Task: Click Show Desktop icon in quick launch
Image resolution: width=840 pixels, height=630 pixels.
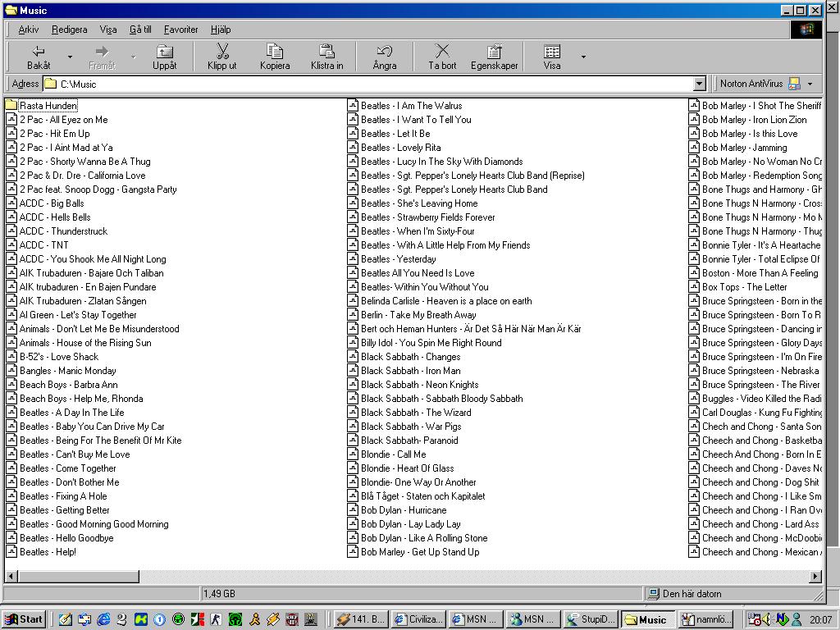Action: (x=66, y=619)
